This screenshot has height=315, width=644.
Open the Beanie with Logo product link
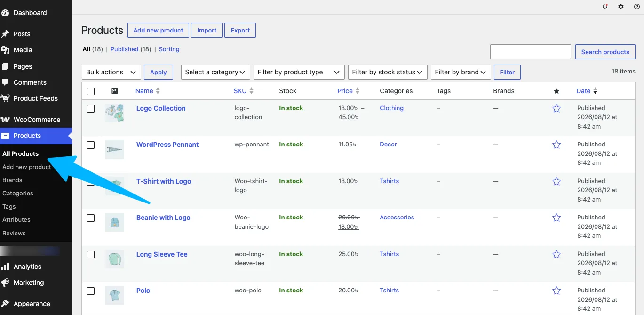click(163, 218)
